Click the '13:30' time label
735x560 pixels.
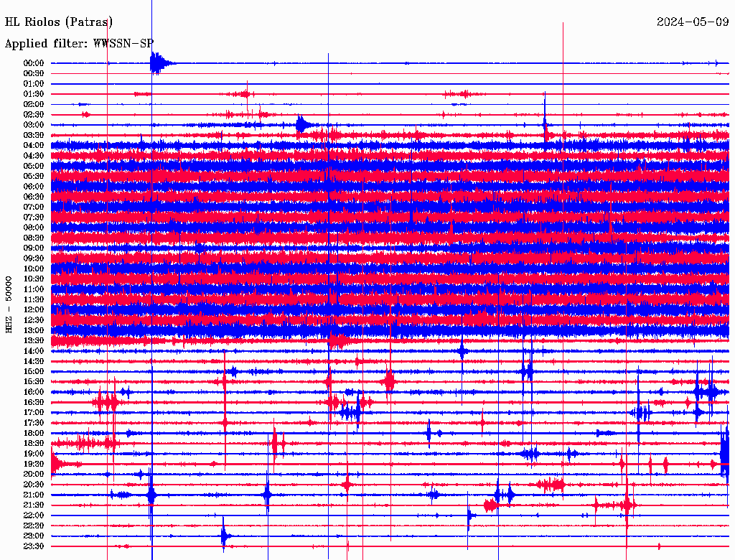[34, 341]
